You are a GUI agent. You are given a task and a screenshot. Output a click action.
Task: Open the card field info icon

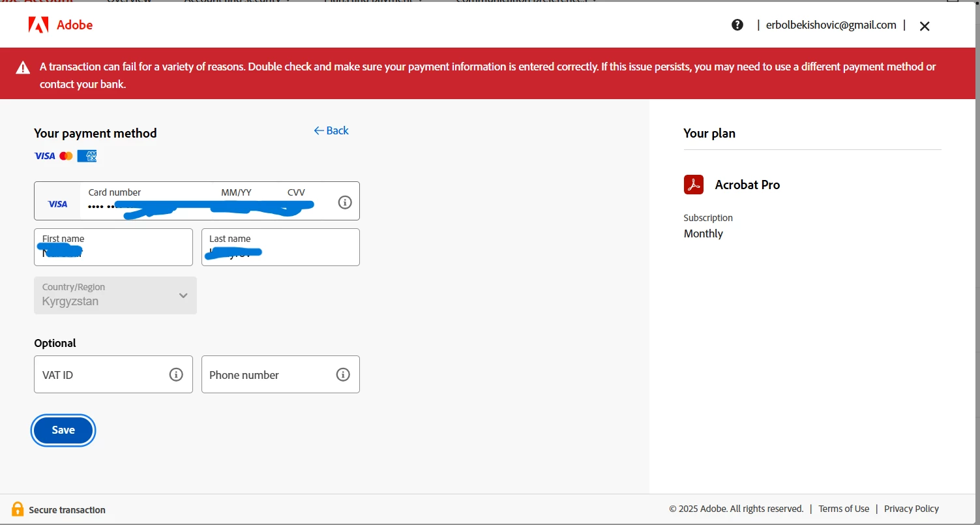point(345,202)
